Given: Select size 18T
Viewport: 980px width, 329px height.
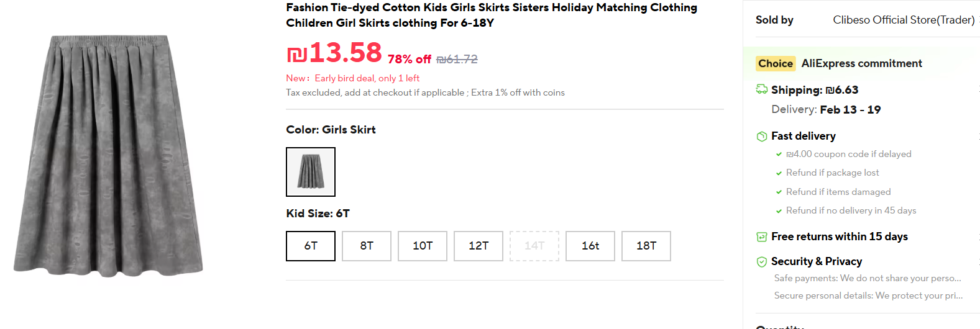Looking at the screenshot, I should [x=646, y=246].
